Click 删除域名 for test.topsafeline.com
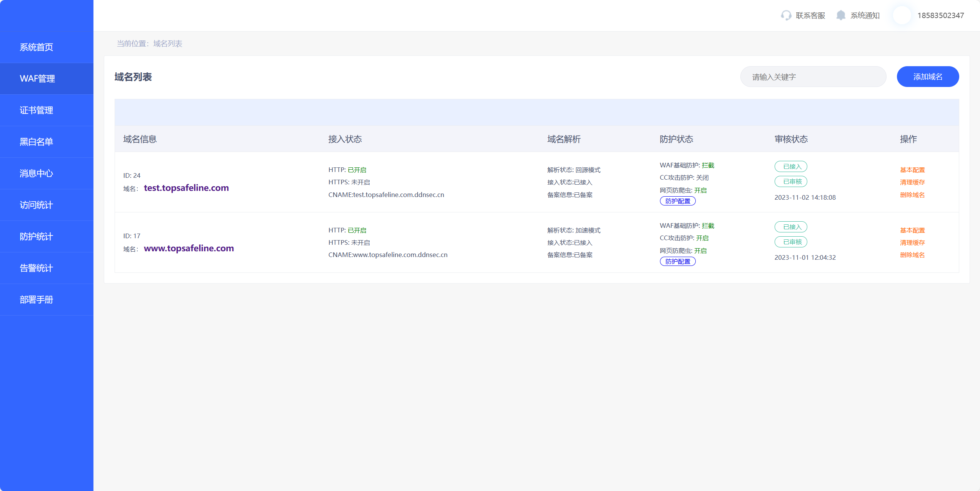980x491 pixels. (912, 195)
